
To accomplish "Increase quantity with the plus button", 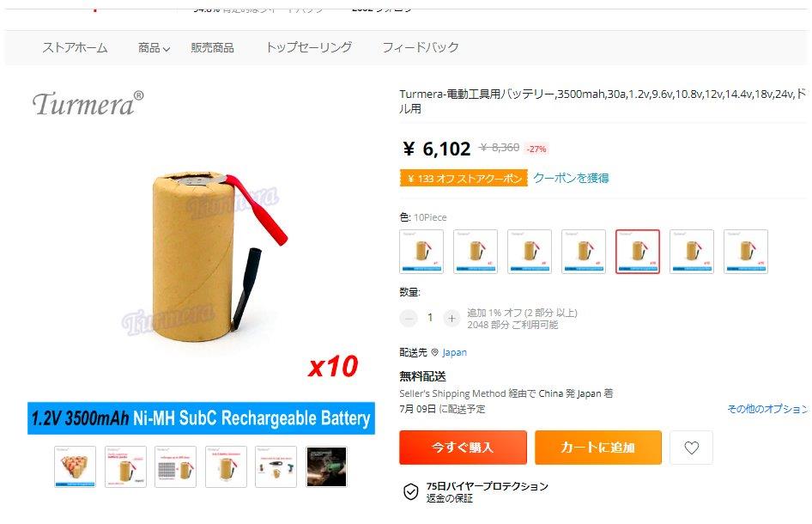I will click(x=451, y=318).
